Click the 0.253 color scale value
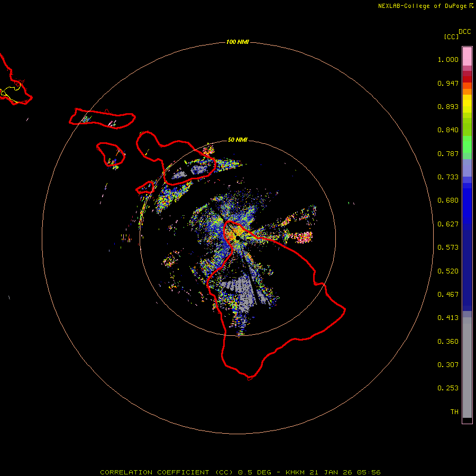 448,388
